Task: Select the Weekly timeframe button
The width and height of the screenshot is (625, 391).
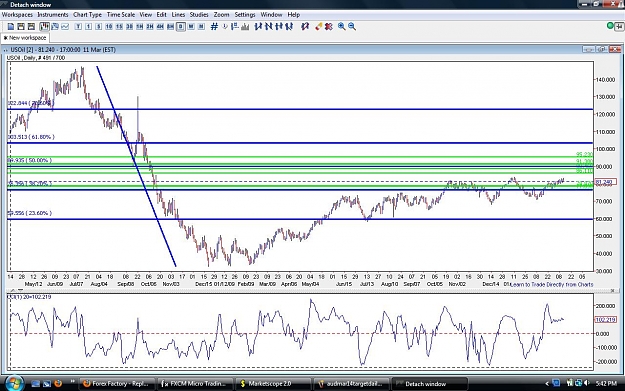Action: 191,27
